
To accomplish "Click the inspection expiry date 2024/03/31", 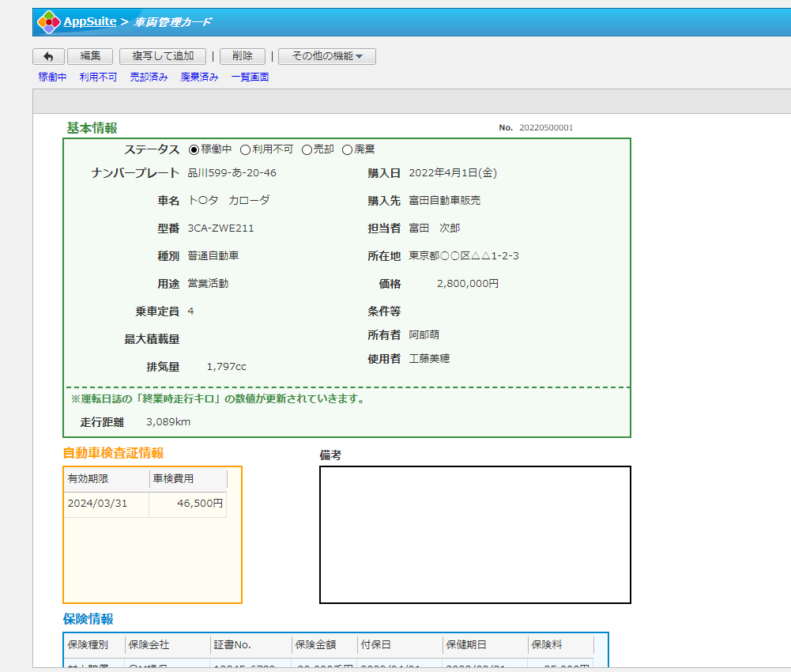I will click(x=97, y=504).
